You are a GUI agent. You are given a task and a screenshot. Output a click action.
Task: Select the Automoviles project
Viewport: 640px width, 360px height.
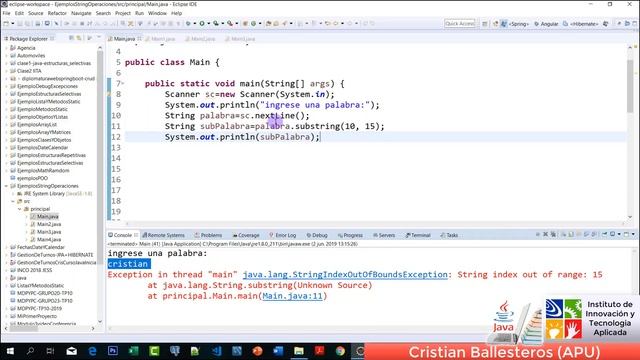tap(31, 56)
